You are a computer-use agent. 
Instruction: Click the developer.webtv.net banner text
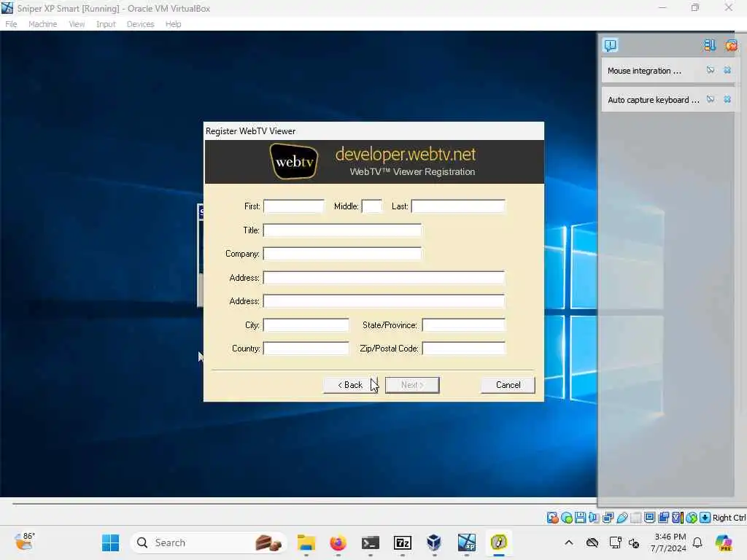pyautogui.click(x=406, y=155)
